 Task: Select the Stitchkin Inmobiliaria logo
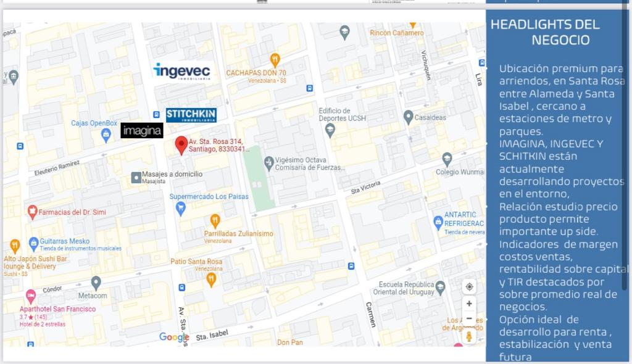[x=191, y=115]
